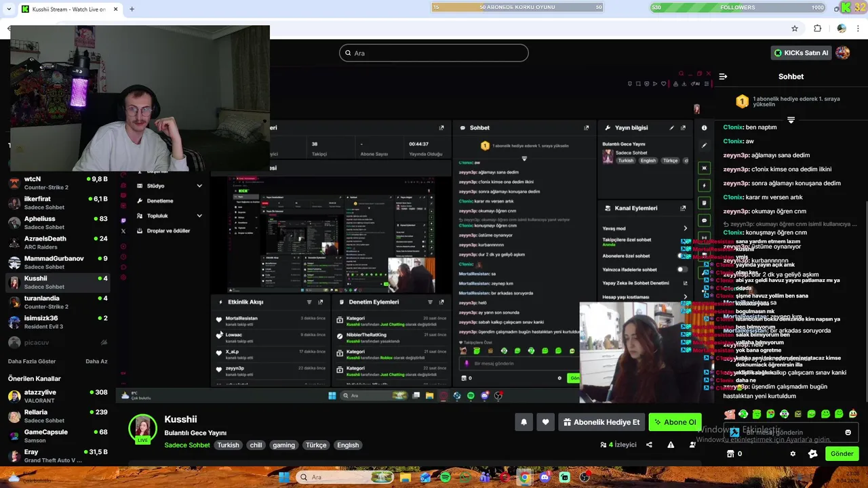Open Discord from the Windows taskbar

(545, 477)
